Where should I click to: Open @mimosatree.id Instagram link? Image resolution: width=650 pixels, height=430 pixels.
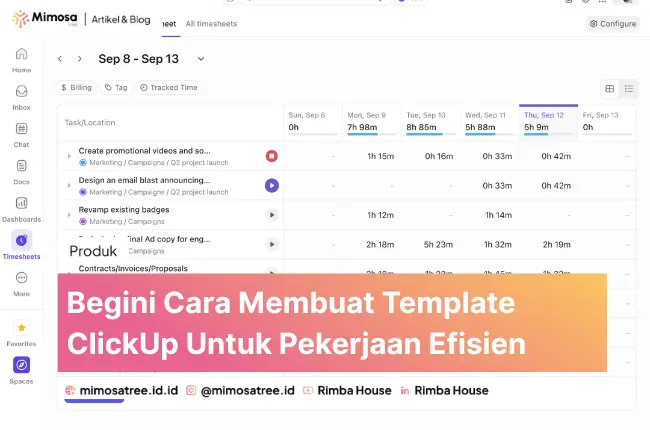(247, 390)
